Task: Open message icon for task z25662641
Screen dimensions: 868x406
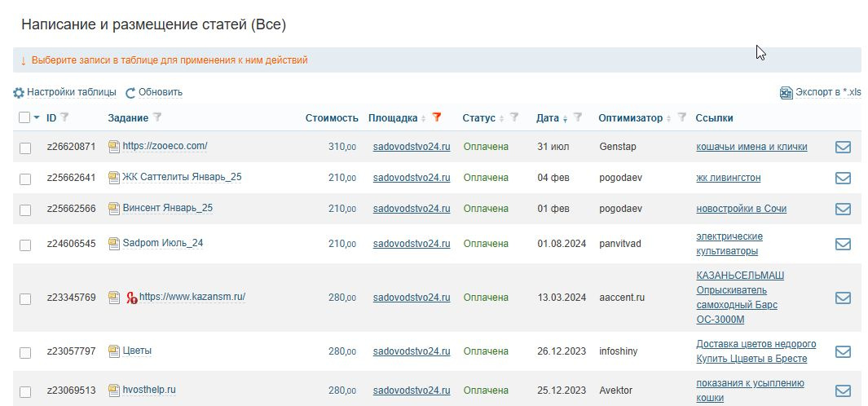Action: pyautogui.click(x=843, y=179)
